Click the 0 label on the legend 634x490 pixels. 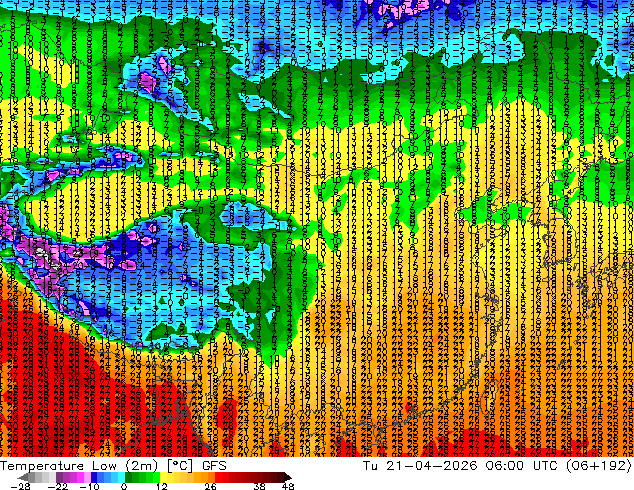pos(124,486)
